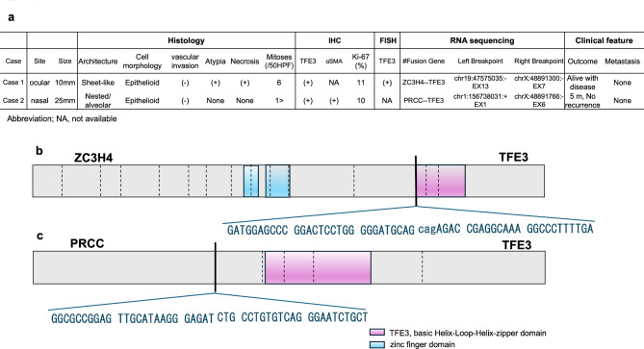Screen dimensions: 644x349
Task: Click the 'αSMA' column header
Action: [334, 62]
